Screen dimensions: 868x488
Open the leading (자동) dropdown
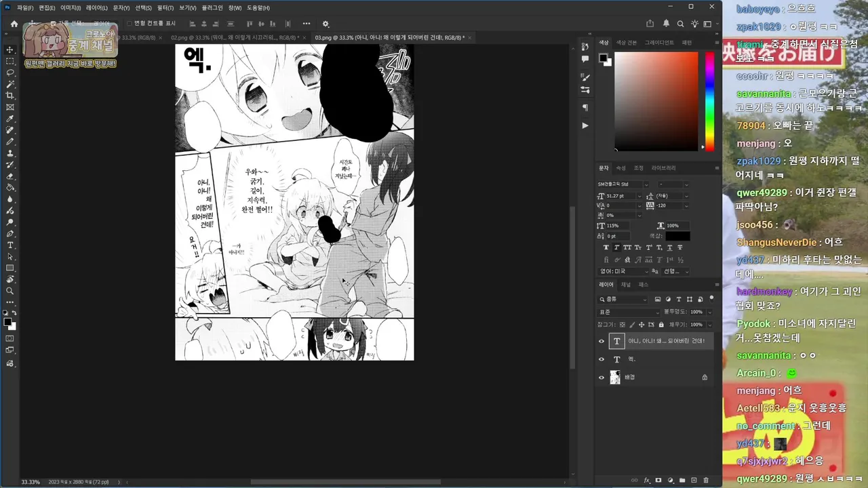[686, 196]
